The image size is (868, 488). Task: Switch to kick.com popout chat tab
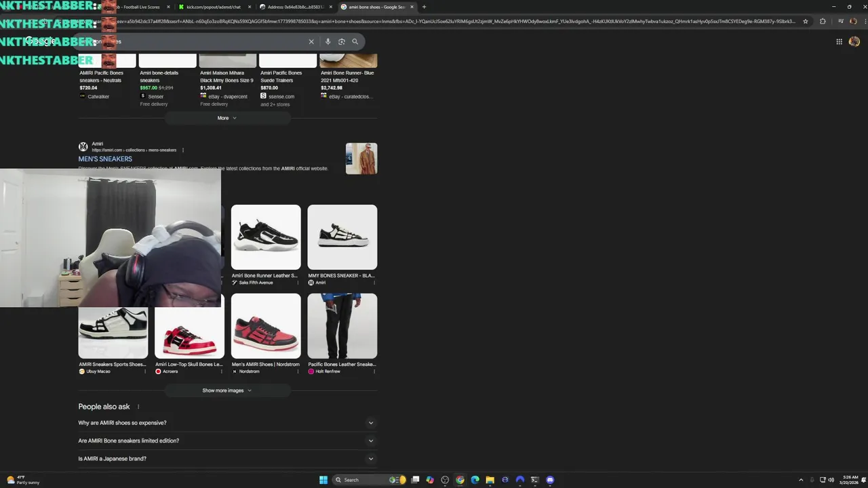[214, 7]
